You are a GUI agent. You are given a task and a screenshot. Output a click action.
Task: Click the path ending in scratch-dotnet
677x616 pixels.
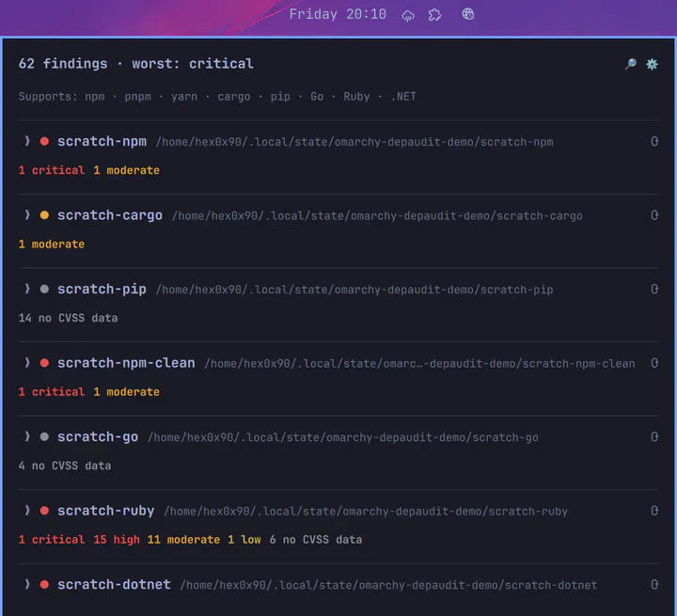coord(388,585)
